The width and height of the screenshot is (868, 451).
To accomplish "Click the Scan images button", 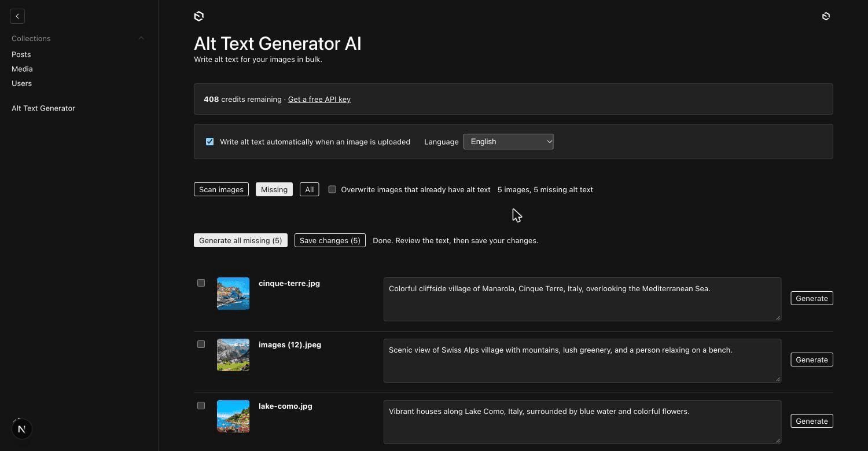I will 221,189.
